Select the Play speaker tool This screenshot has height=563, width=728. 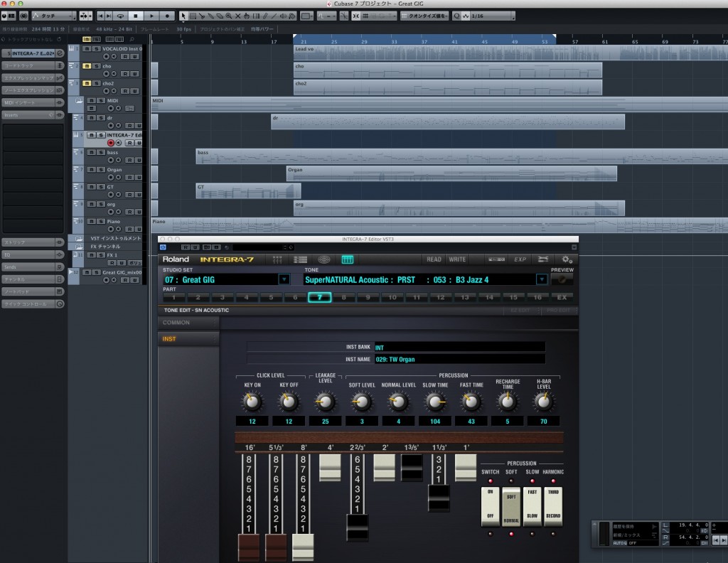pos(283,16)
